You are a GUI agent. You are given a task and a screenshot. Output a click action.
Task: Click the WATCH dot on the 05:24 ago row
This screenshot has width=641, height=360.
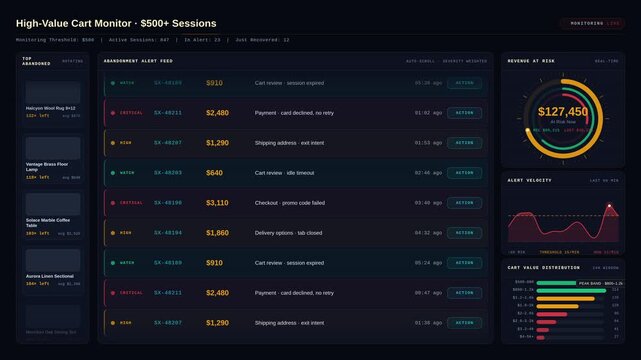[113, 263]
